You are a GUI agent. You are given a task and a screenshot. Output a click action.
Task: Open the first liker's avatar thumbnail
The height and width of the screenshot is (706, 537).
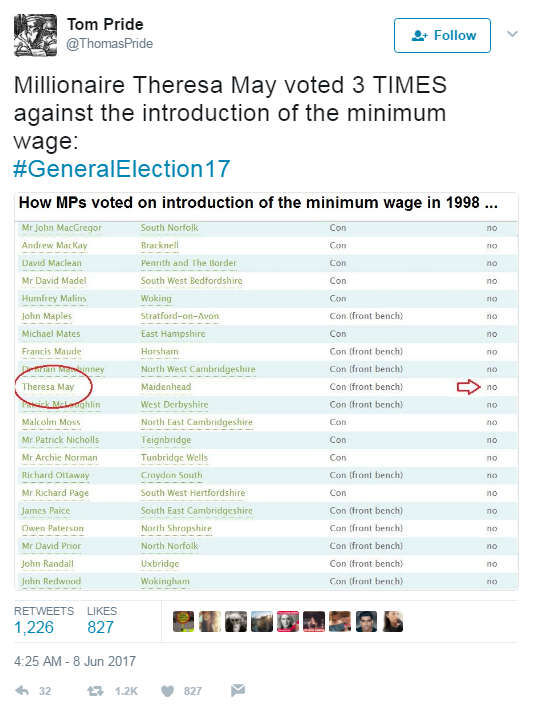coord(183,622)
